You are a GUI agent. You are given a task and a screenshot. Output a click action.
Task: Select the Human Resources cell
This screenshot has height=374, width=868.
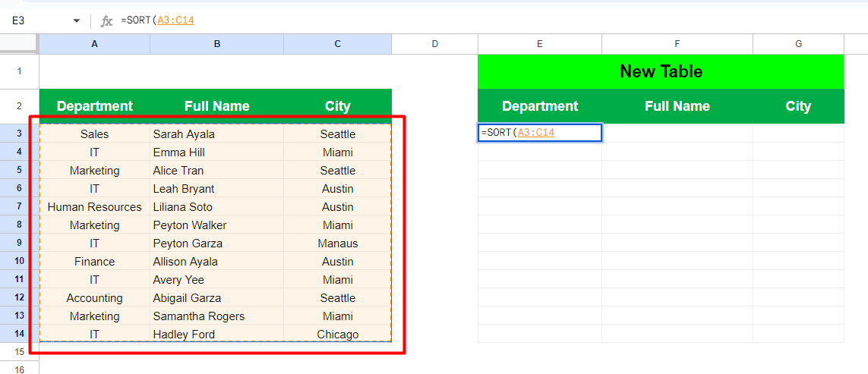pyautogui.click(x=95, y=207)
